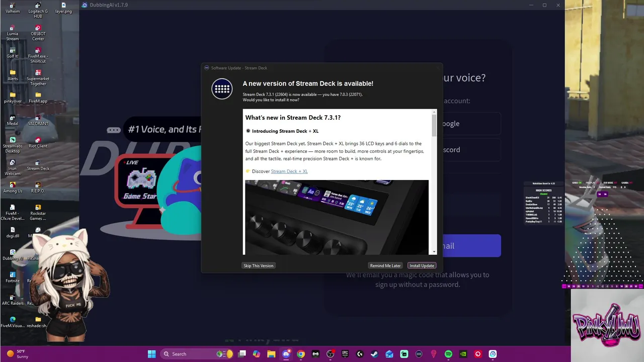Open File Explorer from taskbar
Viewport: 644px width, 362px height.
(271, 354)
